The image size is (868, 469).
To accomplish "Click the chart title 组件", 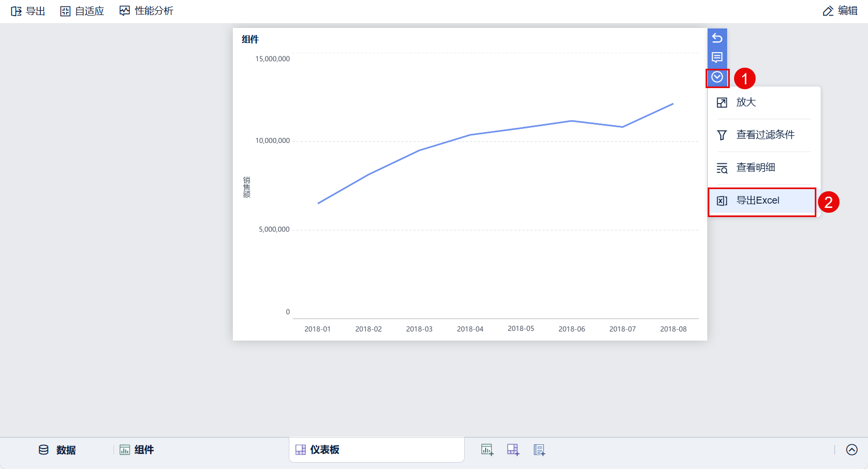I will tap(250, 40).
